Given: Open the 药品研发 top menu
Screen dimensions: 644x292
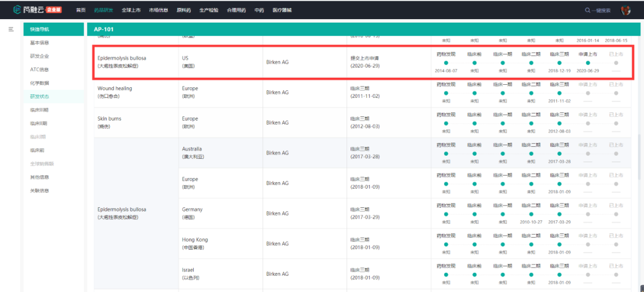Looking at the screenshot, I should tap(103, 10).
